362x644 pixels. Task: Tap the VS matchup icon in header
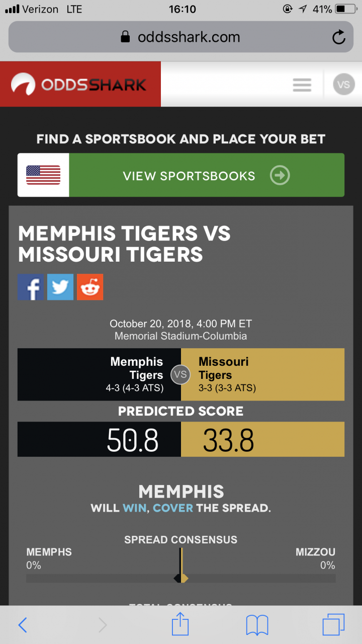point(344,85)
